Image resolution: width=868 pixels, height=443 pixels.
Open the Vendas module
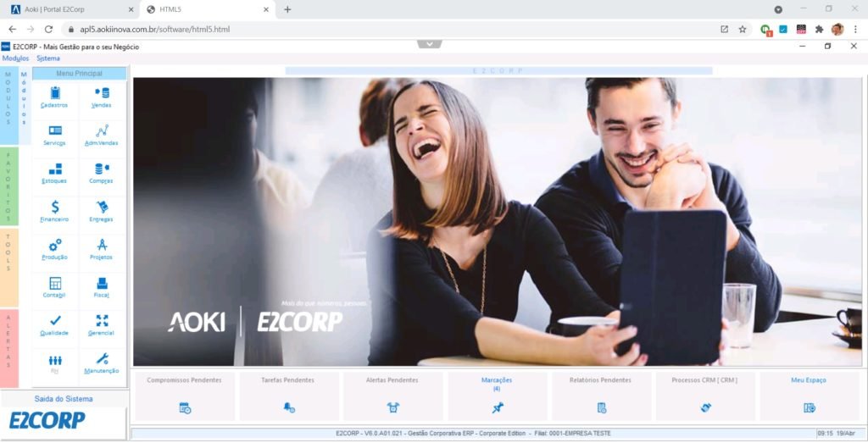[x=102, y=97]
